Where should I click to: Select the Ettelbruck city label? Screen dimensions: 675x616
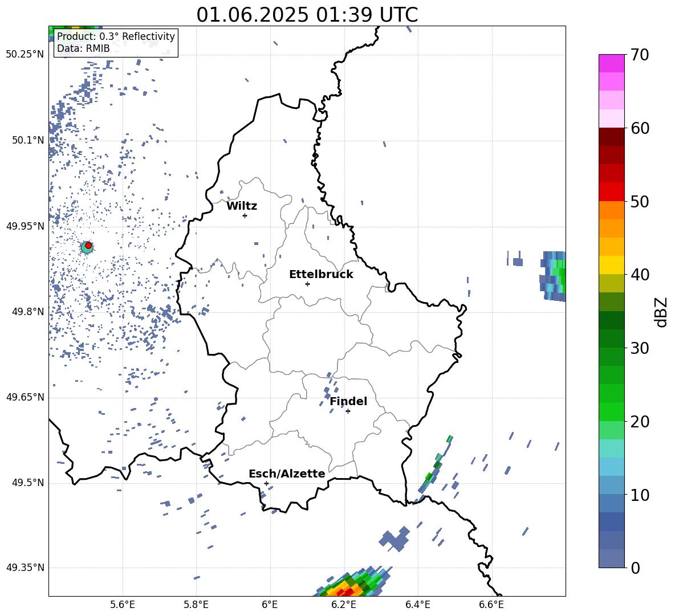pyautogui.click(x=321, y=275)
